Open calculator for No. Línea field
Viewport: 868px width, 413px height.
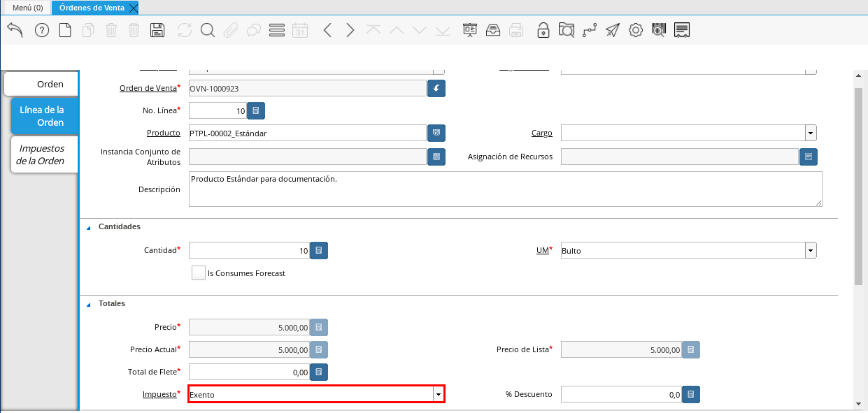256,110
